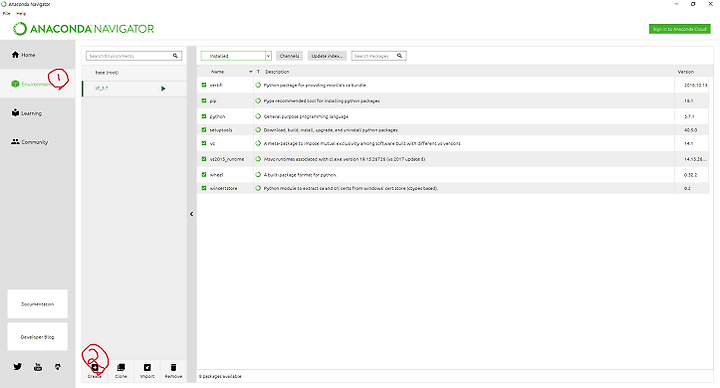Image resolution: width=720 pixels, height=388 pixels.
Task: Click the Search Environments magnifier icon
Action: 175,56
